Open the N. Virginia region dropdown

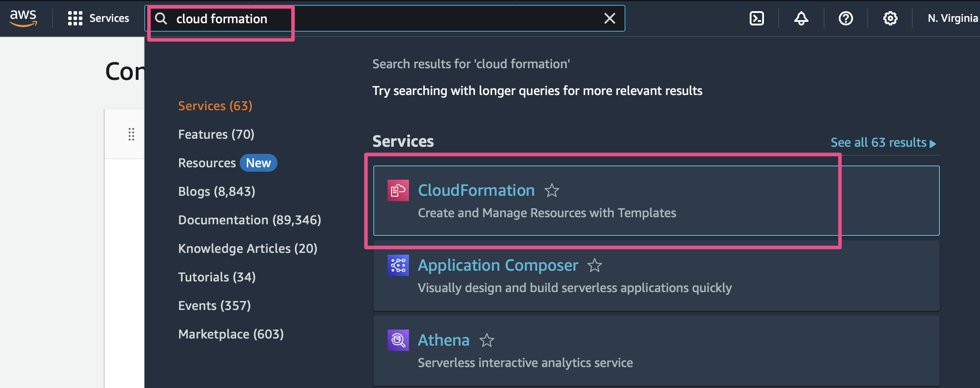point(952,18)
